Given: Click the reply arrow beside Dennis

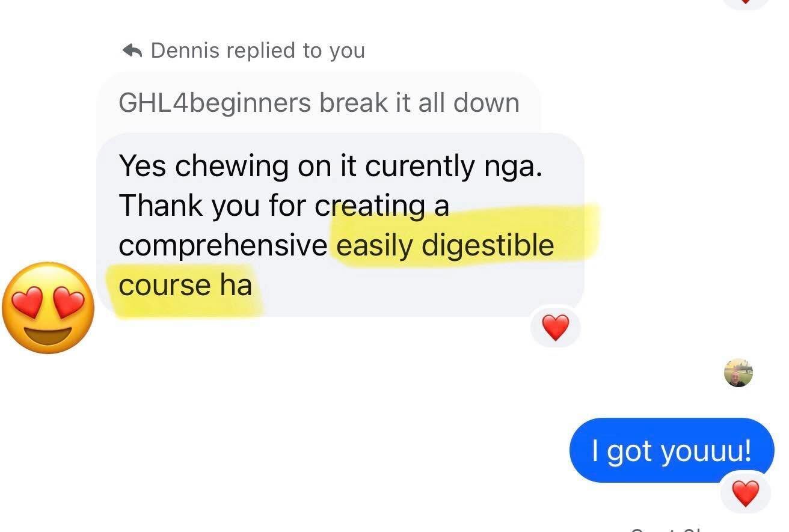Looking at the screenshot, I should pos(132,50).
